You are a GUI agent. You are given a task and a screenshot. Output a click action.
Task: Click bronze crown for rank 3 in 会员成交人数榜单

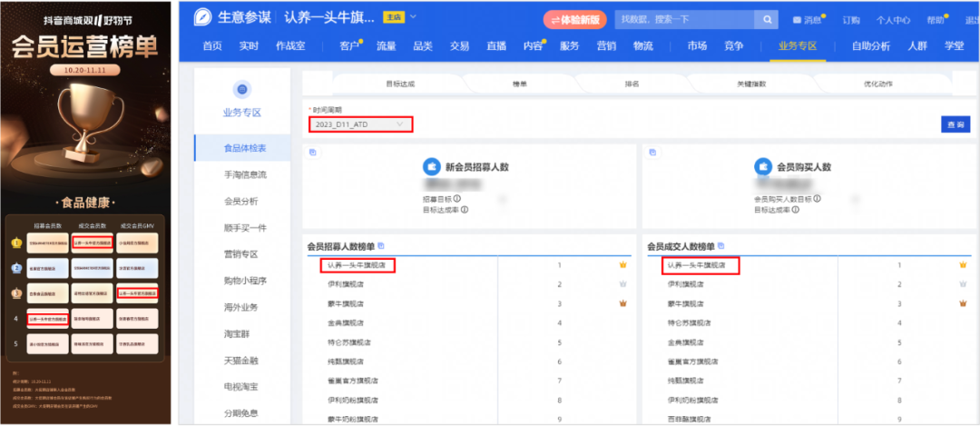click(x=963, y=303)
